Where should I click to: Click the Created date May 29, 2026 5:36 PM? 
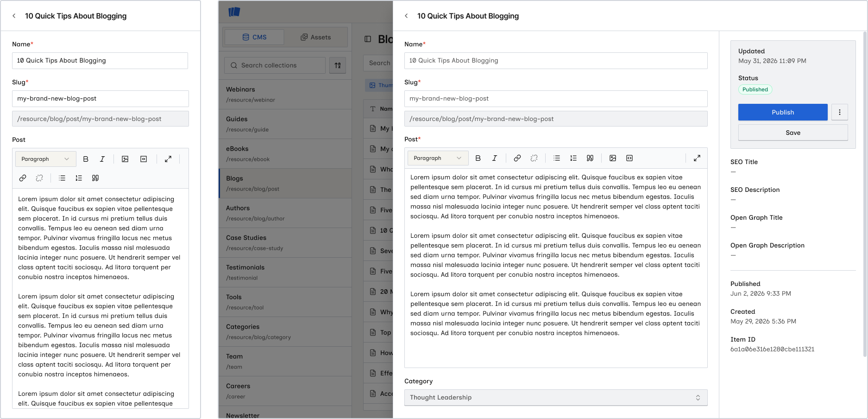(763, 322)
